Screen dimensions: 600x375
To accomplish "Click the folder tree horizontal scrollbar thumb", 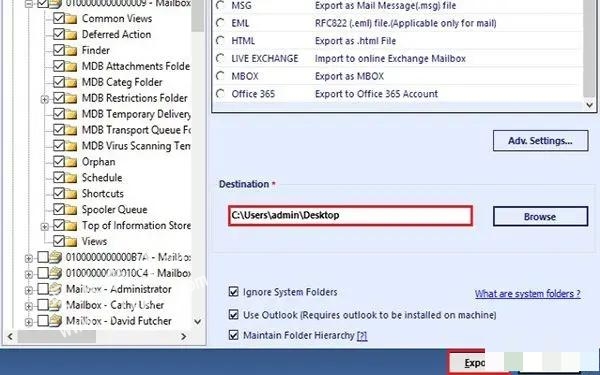I will coord(57,336).
